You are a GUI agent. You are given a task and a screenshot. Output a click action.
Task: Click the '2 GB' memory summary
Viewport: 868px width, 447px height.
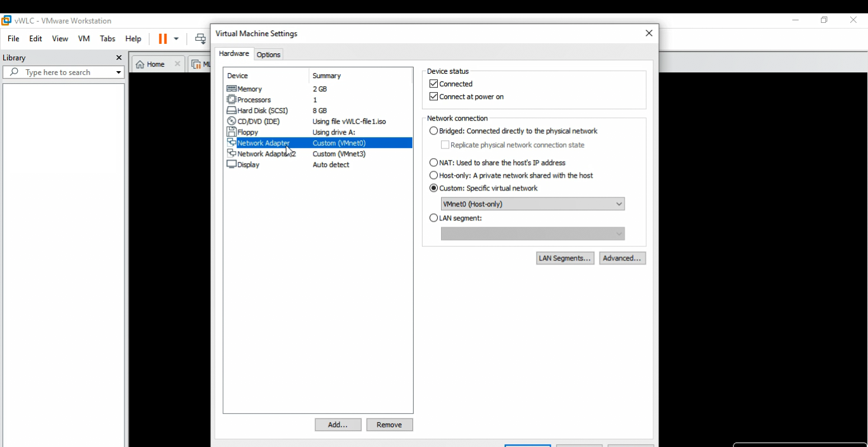point(320,89)
